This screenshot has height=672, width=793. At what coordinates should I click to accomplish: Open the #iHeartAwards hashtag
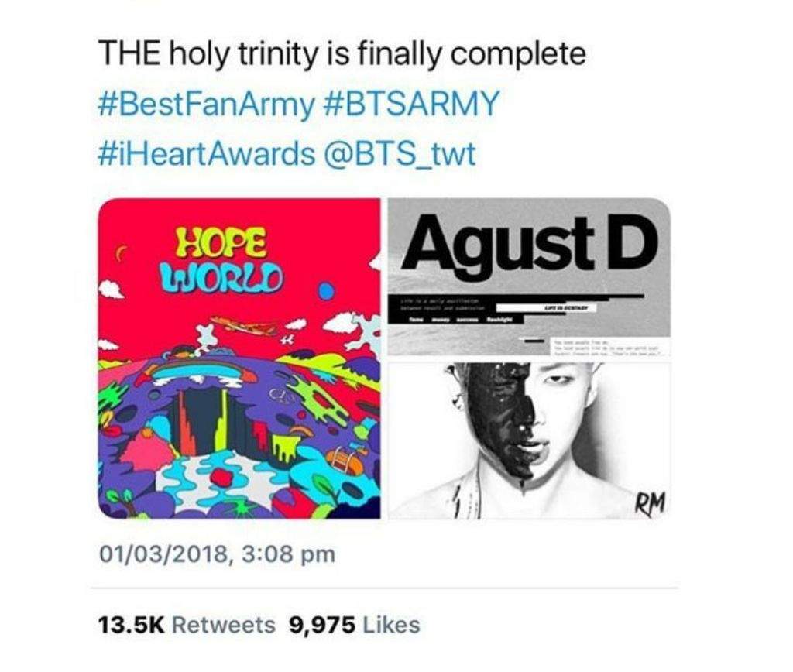click(205, 154)
